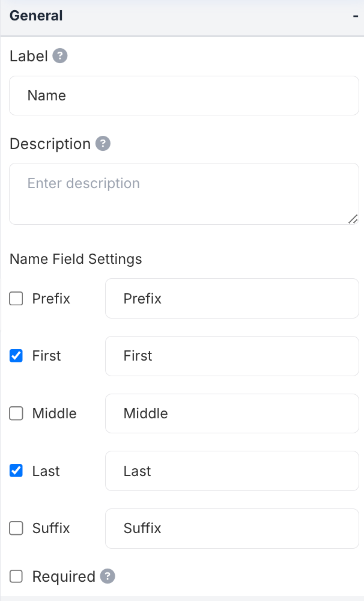Click the Middle label text field
This screenshot has height=601, width=364.
[x=232, y=413]
